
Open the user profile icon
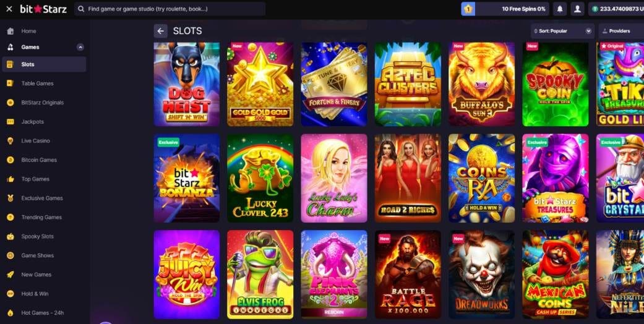point(577,9)
